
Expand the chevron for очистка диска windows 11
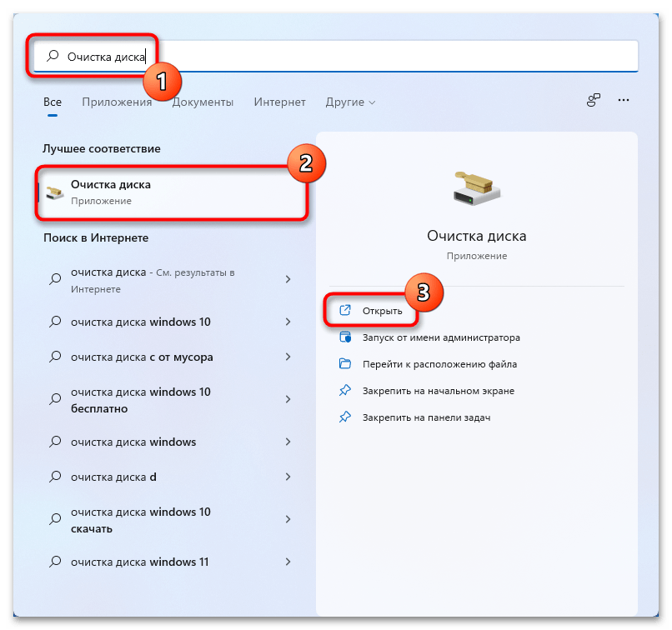coord(288,562)
